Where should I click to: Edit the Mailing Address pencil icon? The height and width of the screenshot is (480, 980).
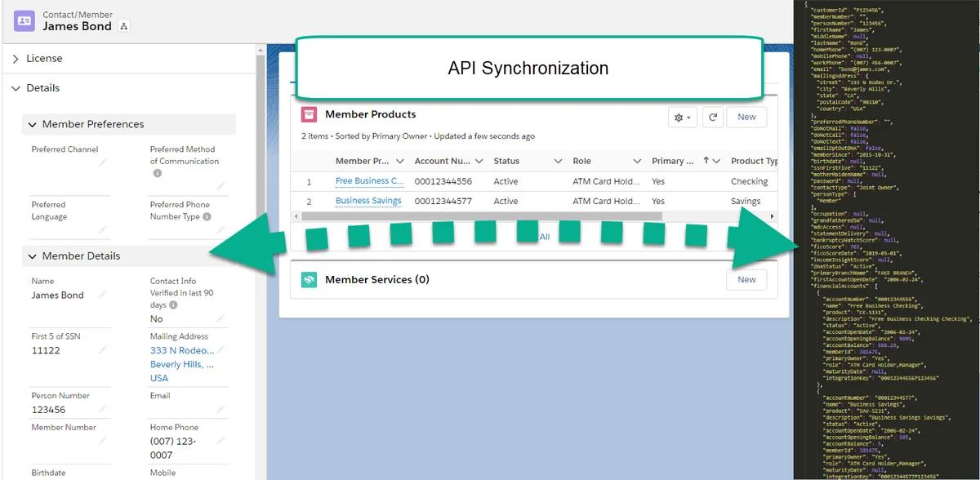point(220,350)
